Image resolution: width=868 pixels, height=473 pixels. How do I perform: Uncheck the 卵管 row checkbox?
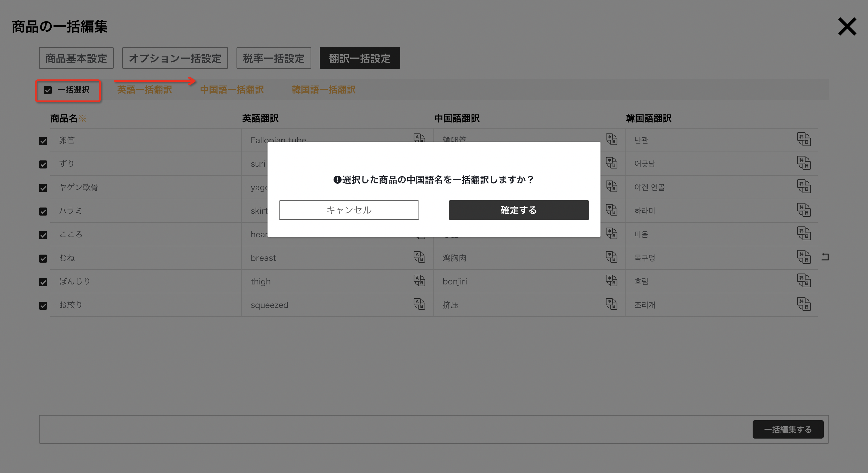[x=43, y=141]
